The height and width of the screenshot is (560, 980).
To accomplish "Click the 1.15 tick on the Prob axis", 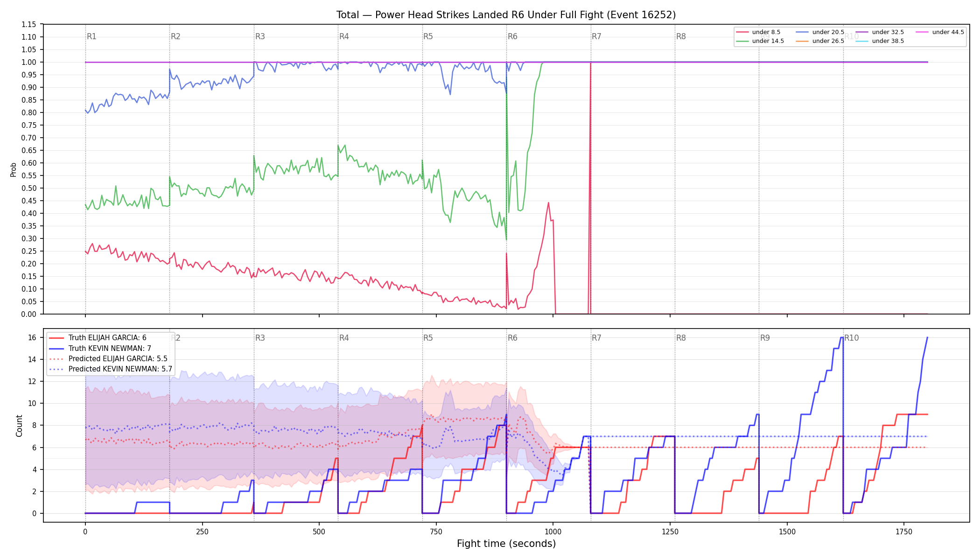I will tap(29, 24).
